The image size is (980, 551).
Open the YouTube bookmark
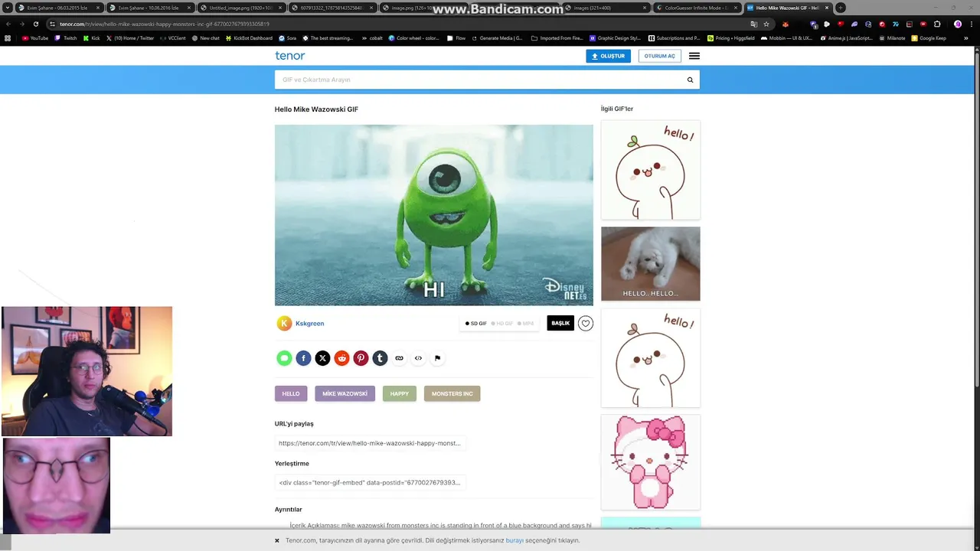(x=35, y=38)
